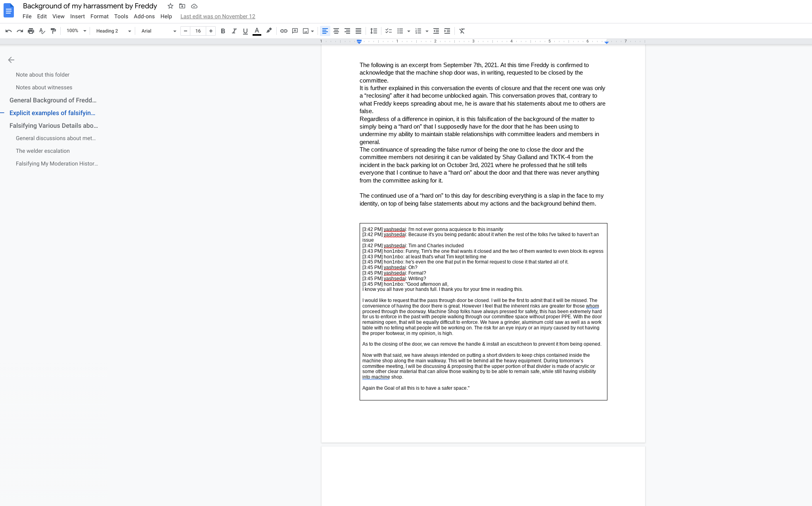This screenshot has width=812, height=506.
Task: Toggle underline formatting
Action: [x=245, y=31]
